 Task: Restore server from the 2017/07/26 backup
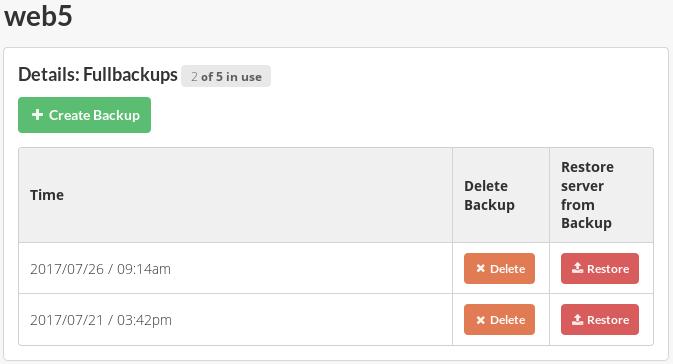[600, 269]
